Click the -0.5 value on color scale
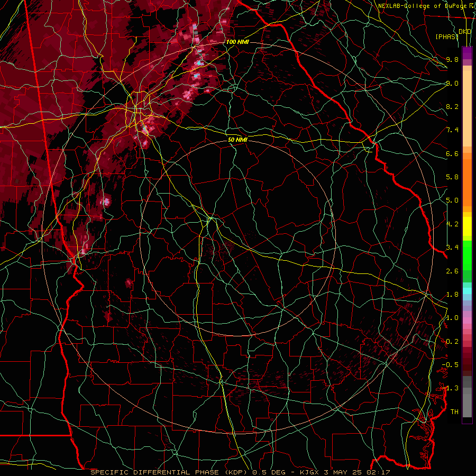 [x=451, y=365]
